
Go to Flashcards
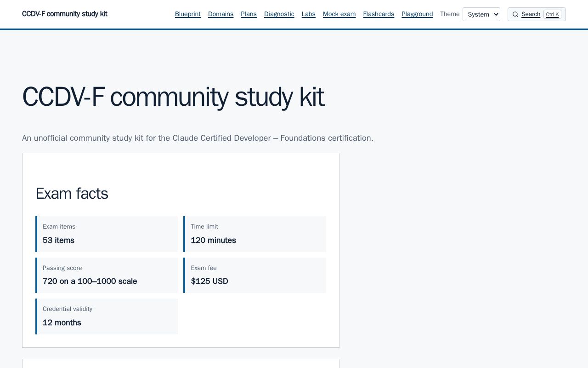(379, 14)
